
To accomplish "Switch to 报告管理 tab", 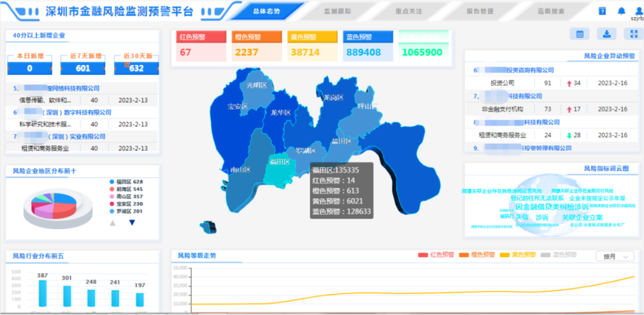I will pyautogui.click(x=479, y=11).
